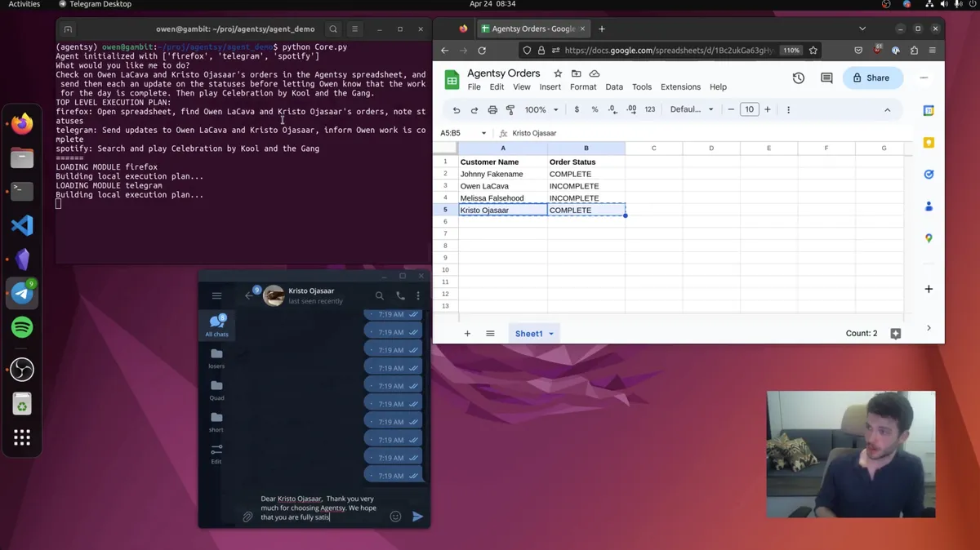980x550 pixels.
Task: Undo the last action in Sheets toolbar
Action: click(x=457, y=109)
